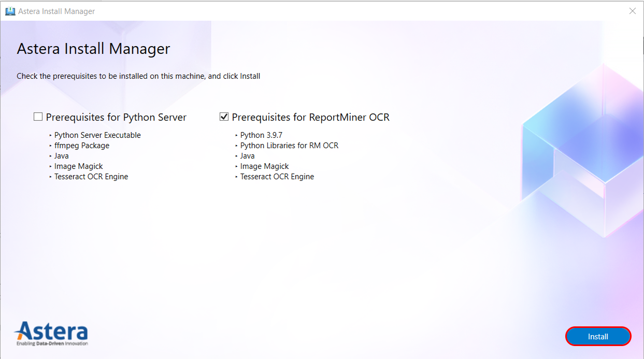Image resolution: width=644 pixels, height=359 pixels.
Task: Click the window title 'Astera Install Manager'
Action: pyautogui.click(x=56, y=11)
